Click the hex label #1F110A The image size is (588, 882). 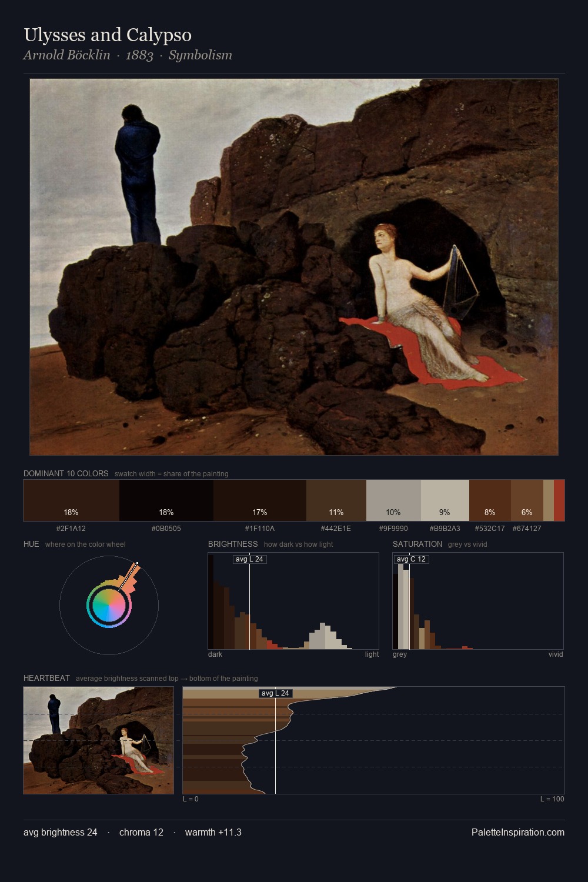pyautogui.click(x=260, y=529)
